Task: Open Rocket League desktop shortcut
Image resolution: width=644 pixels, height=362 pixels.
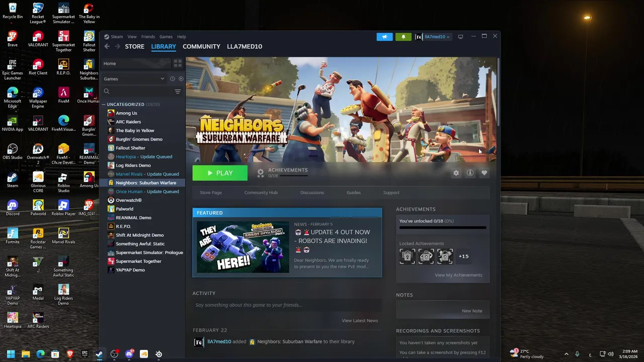Action: coord(38,14)
